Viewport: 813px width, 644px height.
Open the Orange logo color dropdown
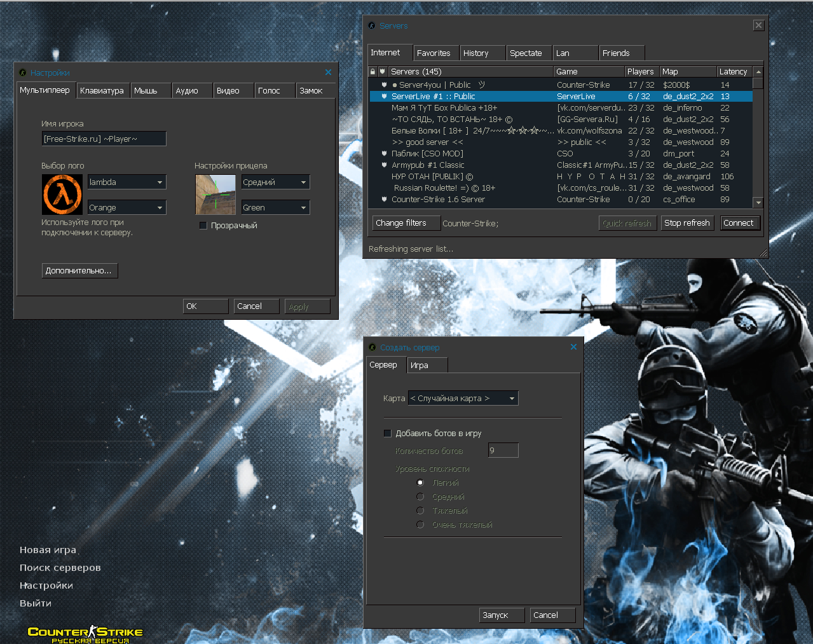[x=126, y=207]
